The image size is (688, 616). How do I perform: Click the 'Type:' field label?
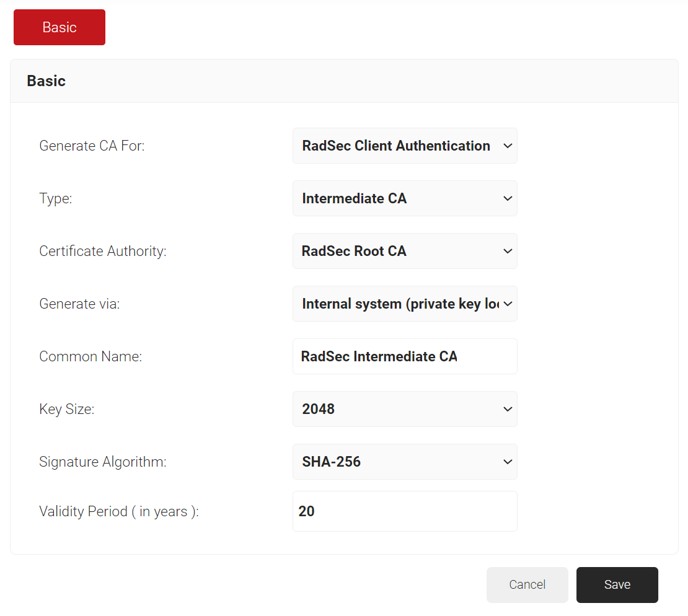[x=56, y=198]
